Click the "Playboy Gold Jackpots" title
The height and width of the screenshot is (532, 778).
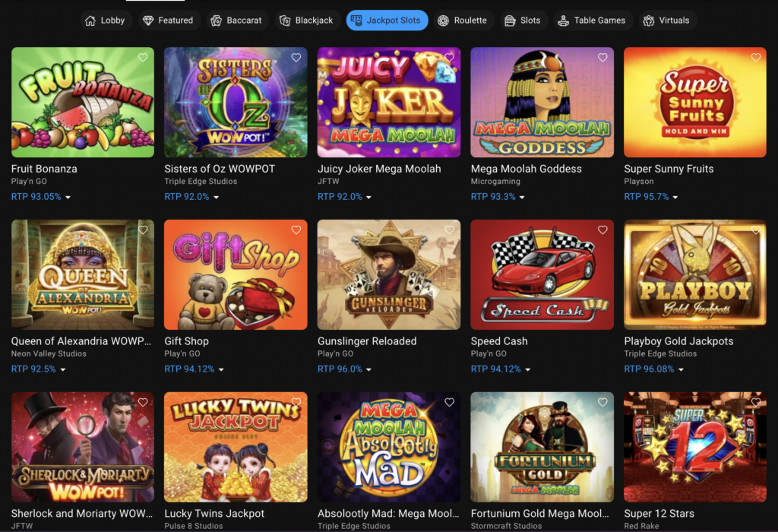678,341
